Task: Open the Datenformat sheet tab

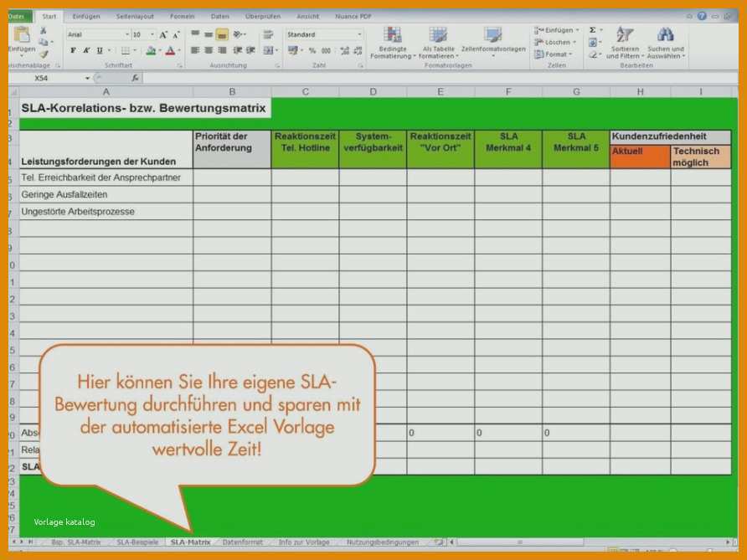Action: (x=243, y=542)
